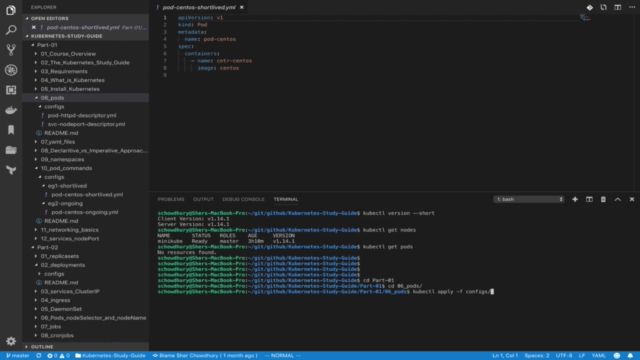The image size is (640, 360).
Task: Open the Search view in the activity bar
Action: (x=11, y=30)
